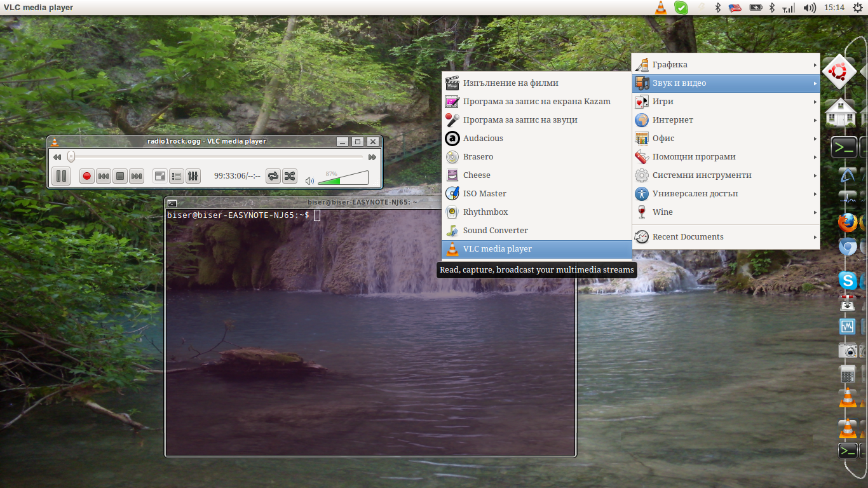Click the VLC volume bar at 87%
Screen dimensions: 868x488
point(343,177)
